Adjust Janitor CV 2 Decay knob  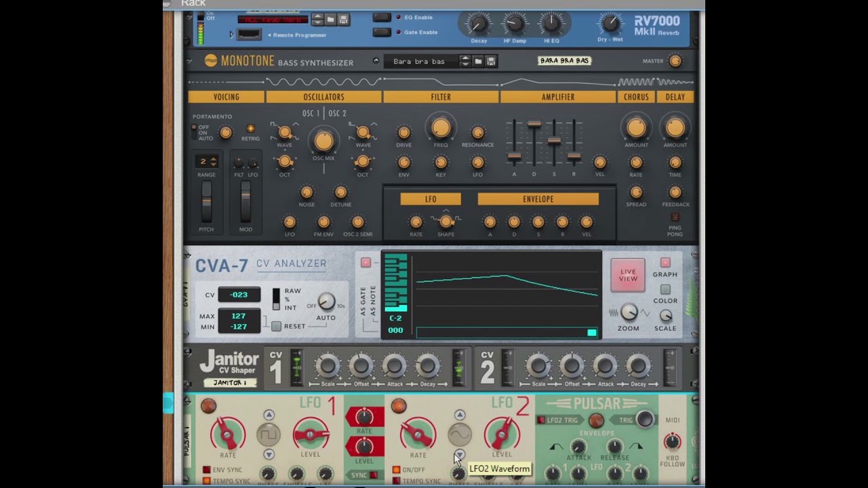tap(638, 366)
